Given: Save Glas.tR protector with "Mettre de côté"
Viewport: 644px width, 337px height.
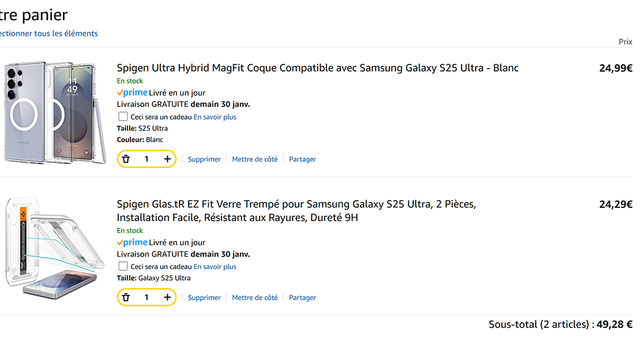Looking at the screenshot, I should 255,298.
